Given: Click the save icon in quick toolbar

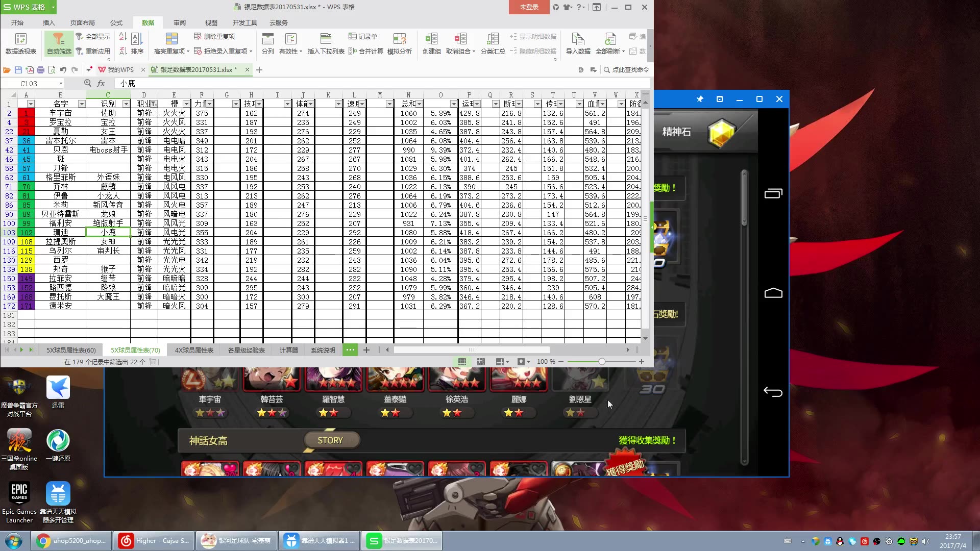Looking at the screenshot, I should (x=18, y=70).
